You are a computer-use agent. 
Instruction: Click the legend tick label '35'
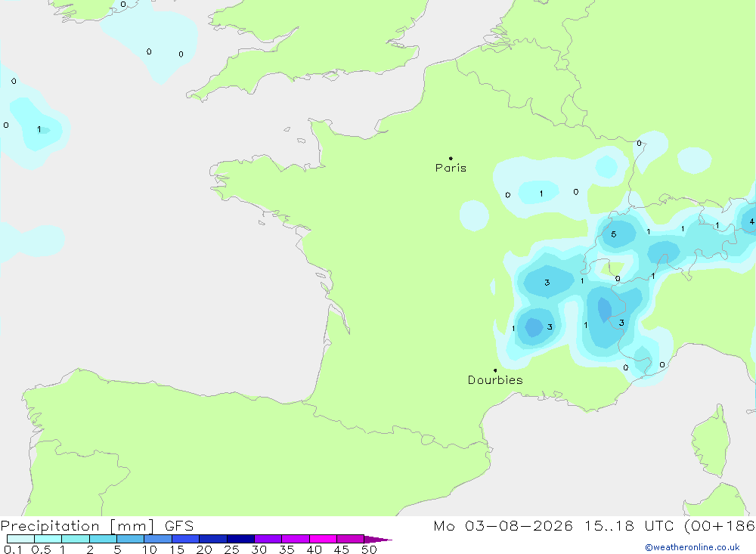(287, 549)
